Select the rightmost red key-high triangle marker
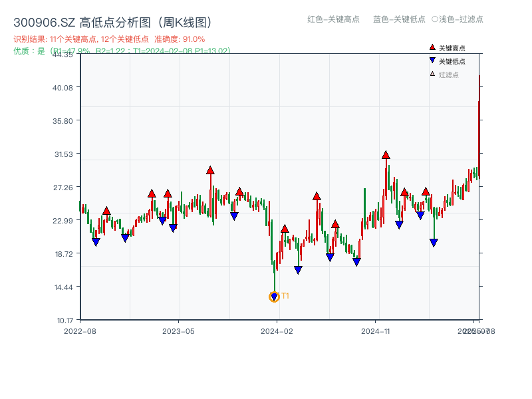The width and height of the screenshot is (532, 399). point(426,192)
